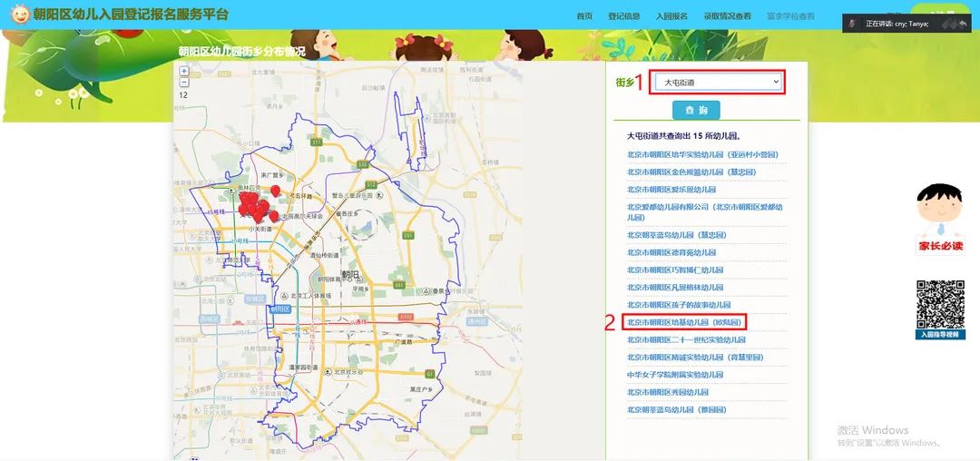The height and width of the screenshot is (461, 980).
Task: Click the platform's smiling sun logo
Action: (20, 15)
